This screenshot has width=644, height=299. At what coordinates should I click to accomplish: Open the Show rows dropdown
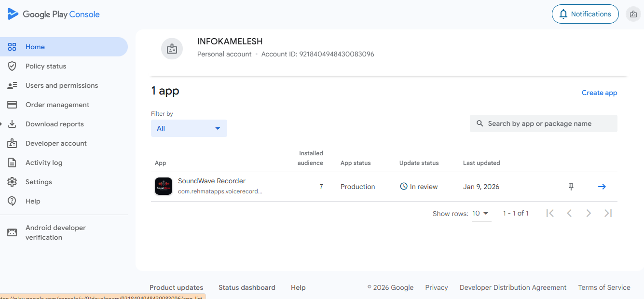(481, 214)
